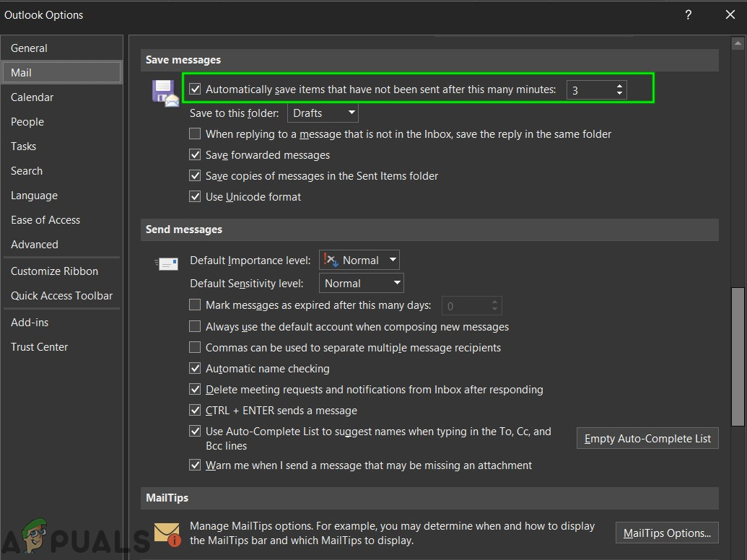
Task: Disable CTRL + ENTER sends a message
Action: [195, 410]
